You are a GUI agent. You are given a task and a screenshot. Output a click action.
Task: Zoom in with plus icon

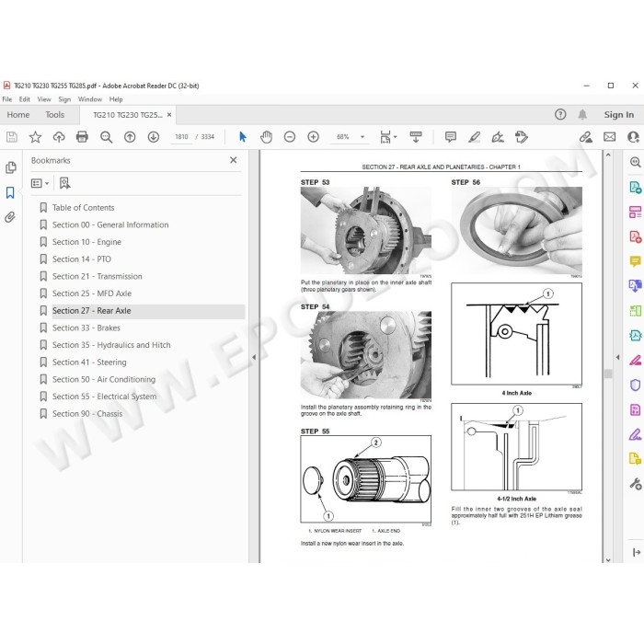(x=313, y=137)
